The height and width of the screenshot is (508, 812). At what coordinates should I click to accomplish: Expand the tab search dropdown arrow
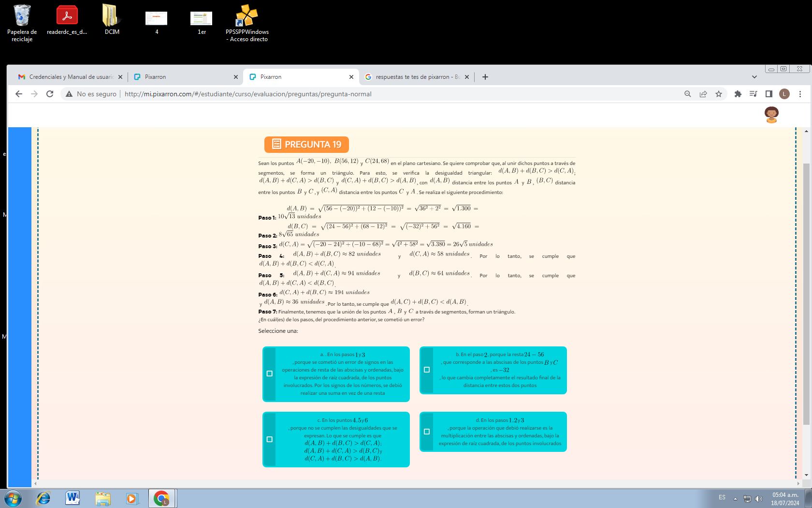[754, 77]
